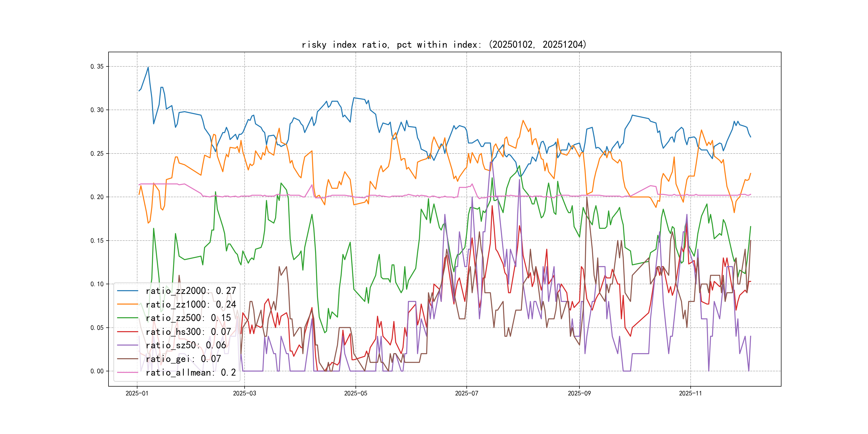
Task: Click the green legend line swatch
Action: (x=128, y=318)
